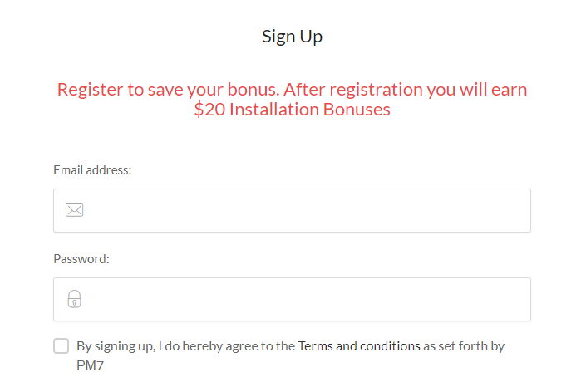This screenshot has width=581, height=392.
Task: Accept the agreement via the unchecked box
Action: [x=62, y=346]
